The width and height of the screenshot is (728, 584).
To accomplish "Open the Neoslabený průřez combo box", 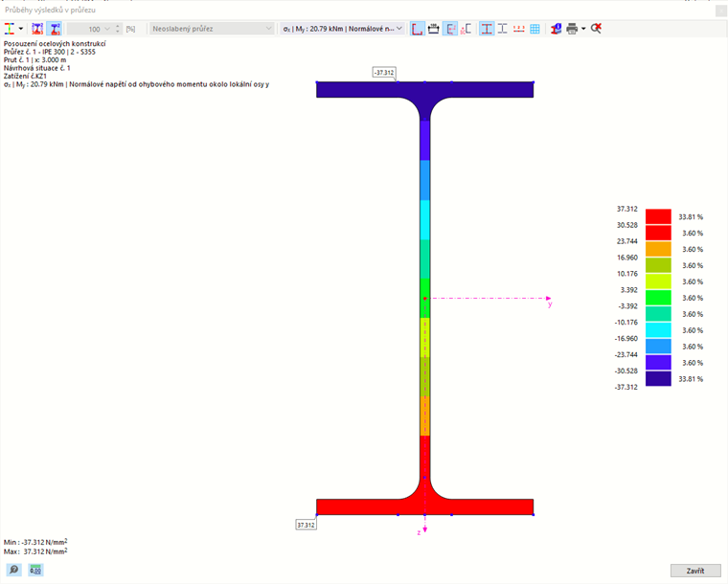I will (212, 29).
